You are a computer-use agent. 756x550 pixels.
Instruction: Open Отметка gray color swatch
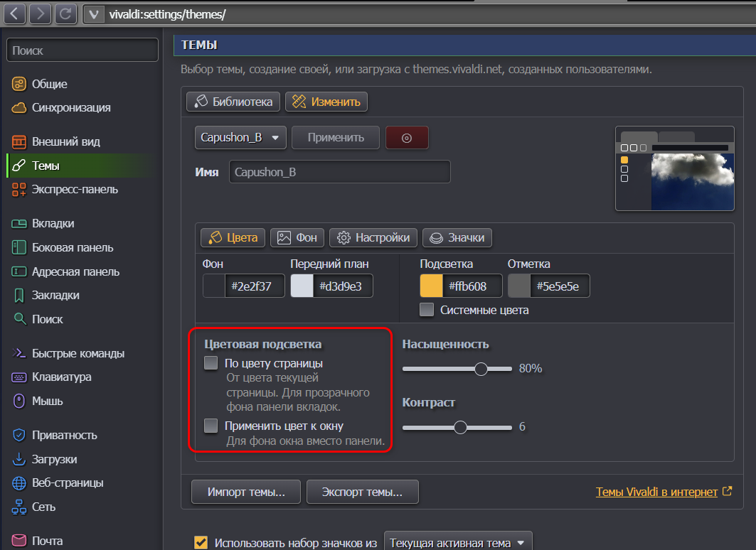pos(519,286)
